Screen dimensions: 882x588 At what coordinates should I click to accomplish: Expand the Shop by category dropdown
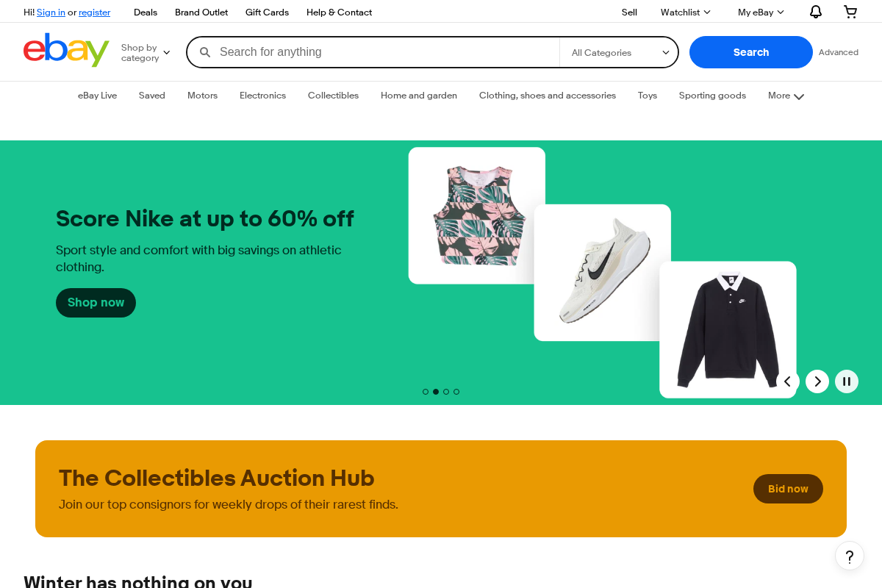tap(146, 53)
